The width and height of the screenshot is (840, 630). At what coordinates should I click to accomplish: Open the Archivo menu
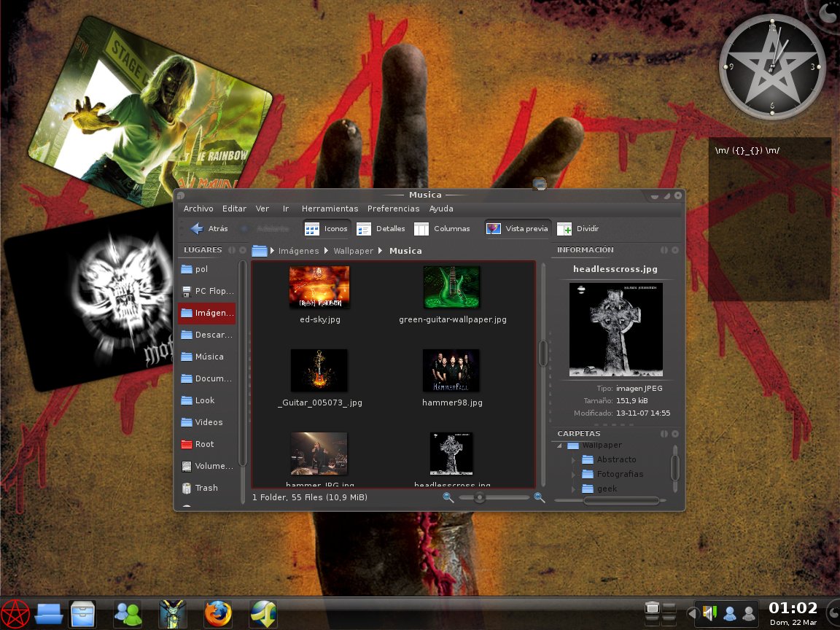pyautogui.click(x=198, y=209)
